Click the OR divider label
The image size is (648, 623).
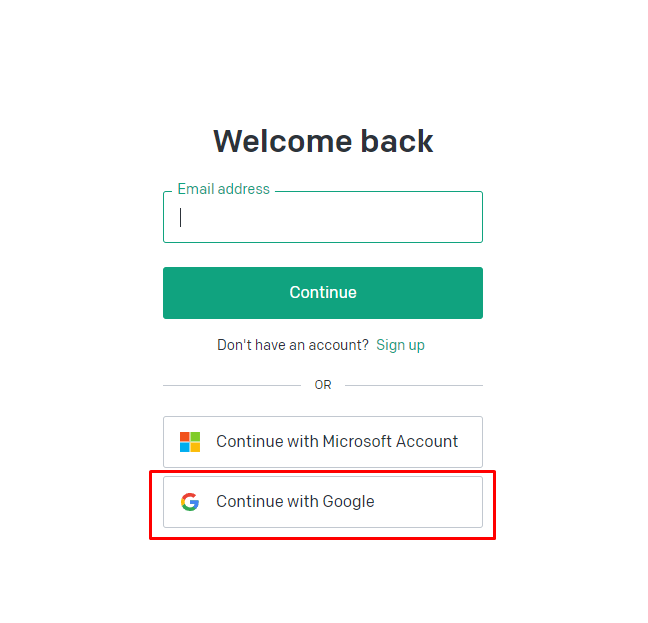pyautogui.click(x=323, y=385)
